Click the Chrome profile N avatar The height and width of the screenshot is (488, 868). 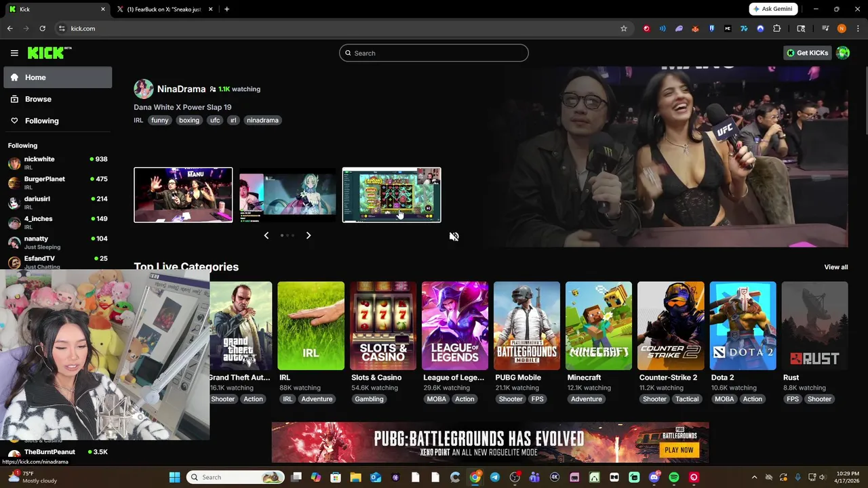pos(842,28)
